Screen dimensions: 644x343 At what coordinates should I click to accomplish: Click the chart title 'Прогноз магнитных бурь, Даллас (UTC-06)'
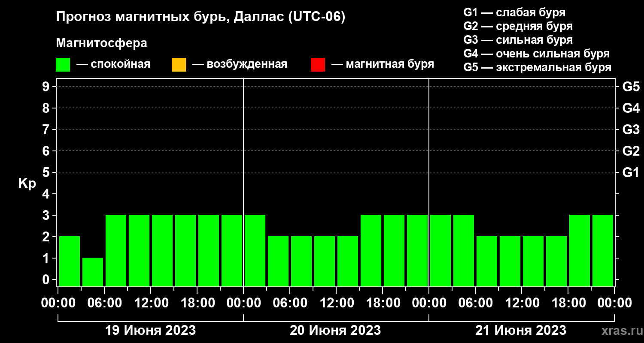tap(200, 17)
